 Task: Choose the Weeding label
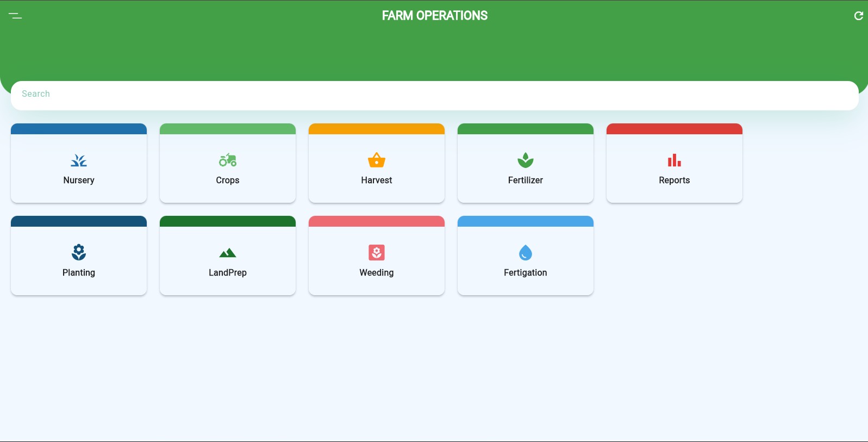(x=377, y=273)
